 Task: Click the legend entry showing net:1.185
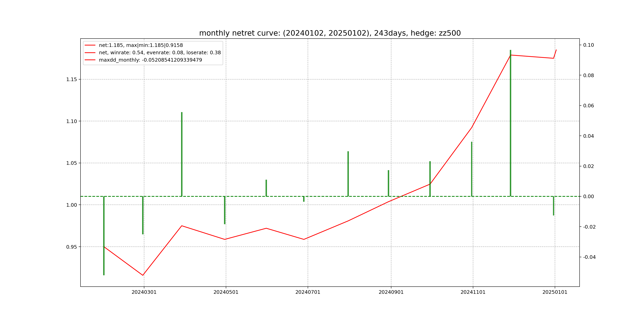(x=141, y=45)
